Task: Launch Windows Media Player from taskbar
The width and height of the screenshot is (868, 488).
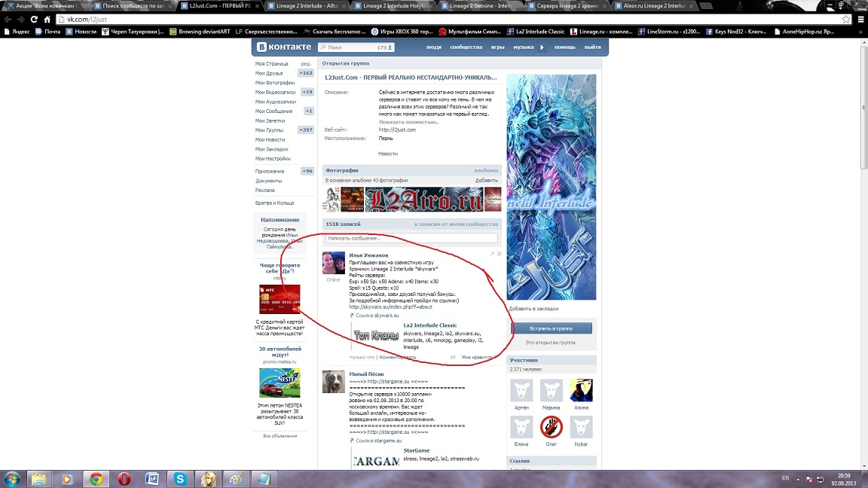Action: (x=67, y=479)
